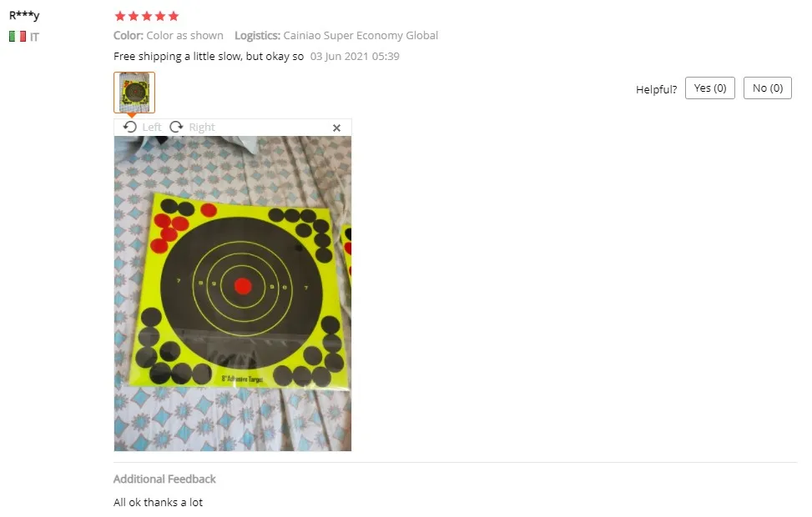This screenshot has height=517, width=812.
Task: Click the "Left" rotate label
Action: (152, 128)
